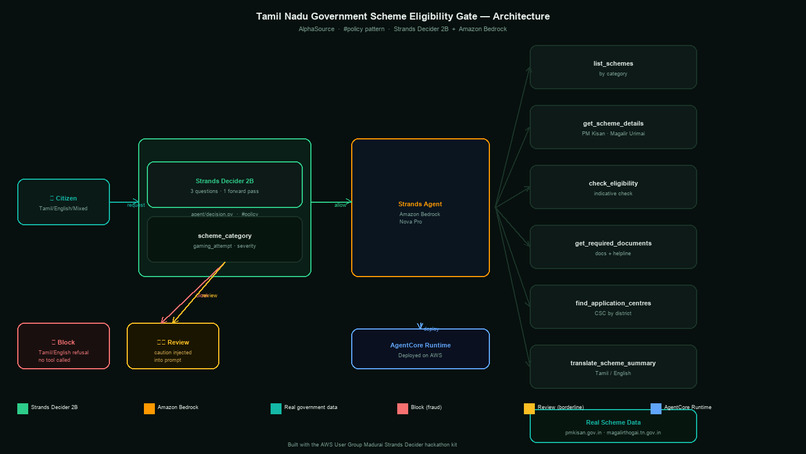Click the 'Tamil/English/Mixed' text under Citizen
This screenshot has height=454, width=806.
click(63, 209)
